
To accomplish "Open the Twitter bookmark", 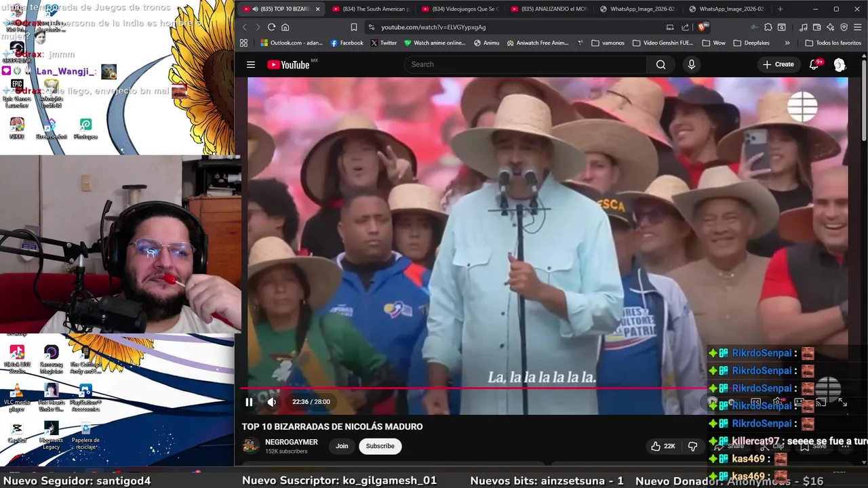I will [384, 43].
